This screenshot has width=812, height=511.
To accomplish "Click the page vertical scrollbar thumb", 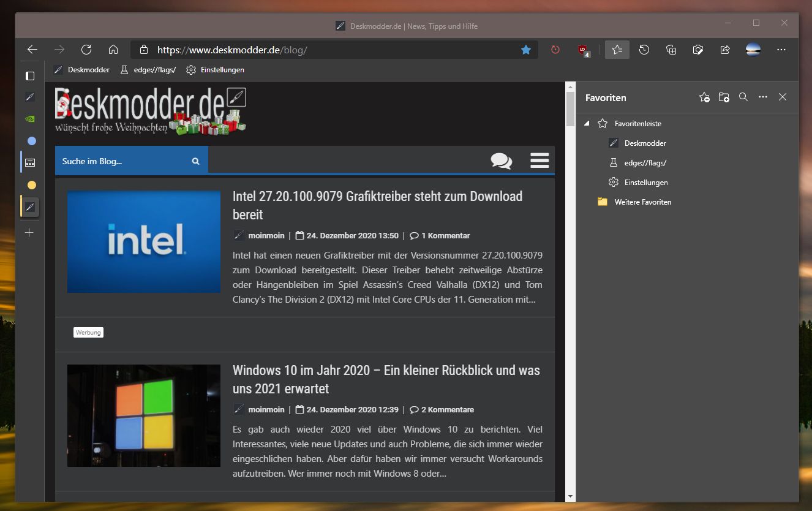I will click(570, 108).
